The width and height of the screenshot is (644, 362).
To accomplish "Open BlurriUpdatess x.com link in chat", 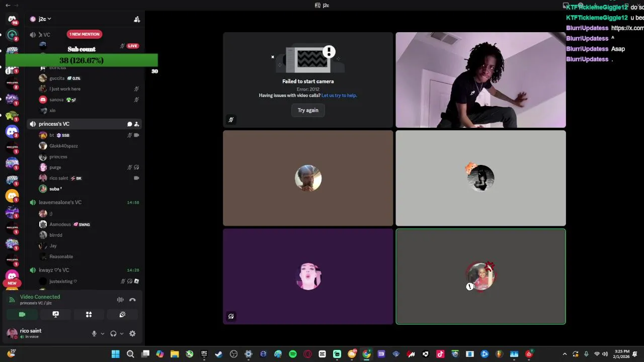I will 627,28.
